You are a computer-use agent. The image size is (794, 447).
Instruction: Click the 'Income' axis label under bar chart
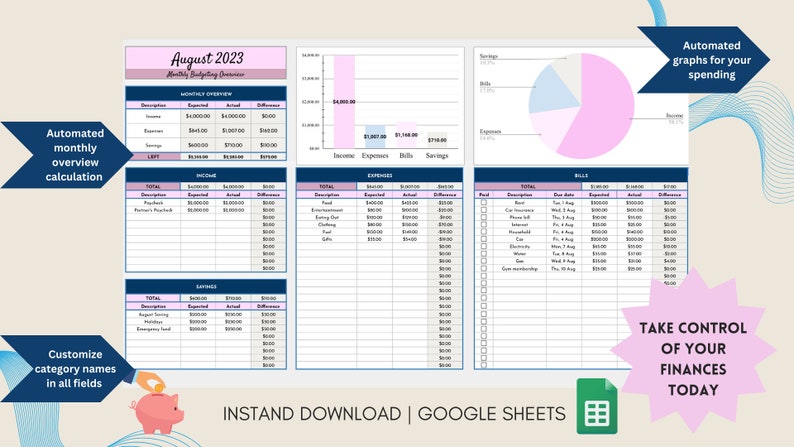coord(344,155)
